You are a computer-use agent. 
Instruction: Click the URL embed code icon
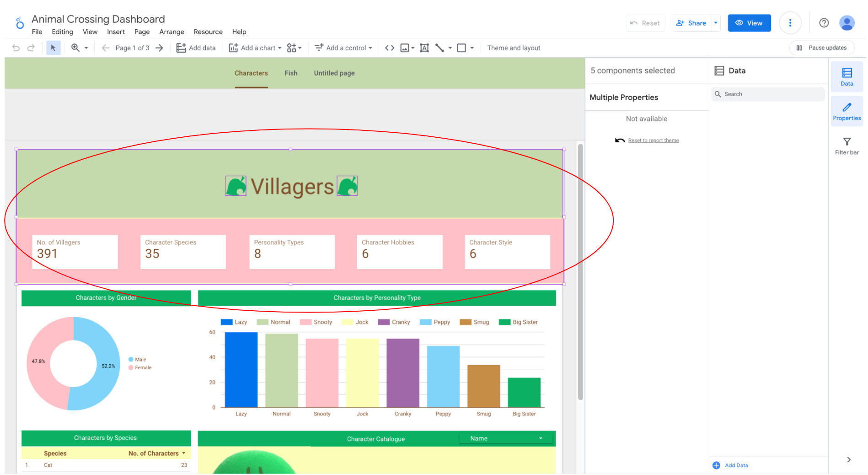click(x=389, y=48)
